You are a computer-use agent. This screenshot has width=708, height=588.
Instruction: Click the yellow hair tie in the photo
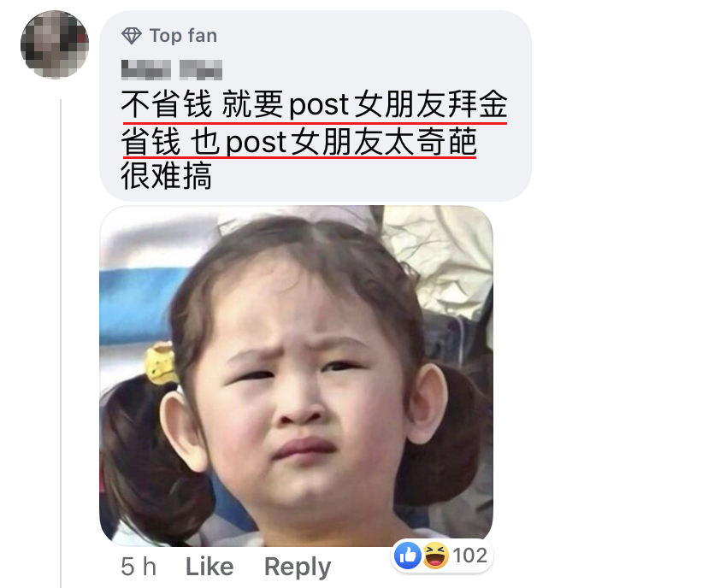[x=160, y=363]
